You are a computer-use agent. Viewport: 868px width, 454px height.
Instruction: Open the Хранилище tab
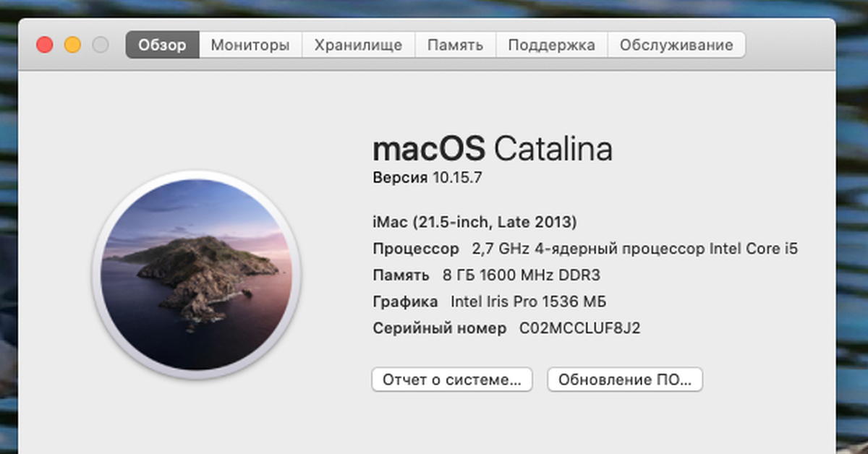[x=357, y=44]
